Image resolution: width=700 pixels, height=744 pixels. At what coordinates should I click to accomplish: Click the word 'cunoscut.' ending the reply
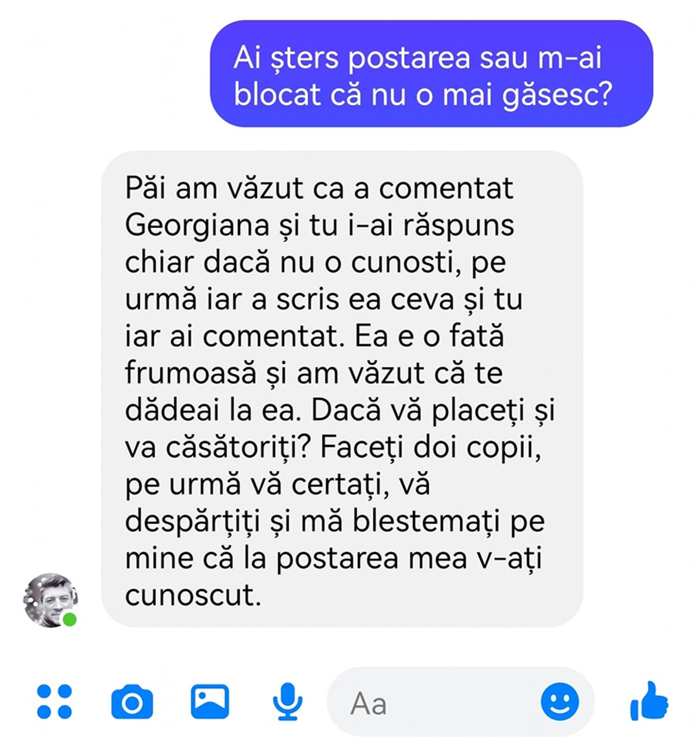coord(193,595)
